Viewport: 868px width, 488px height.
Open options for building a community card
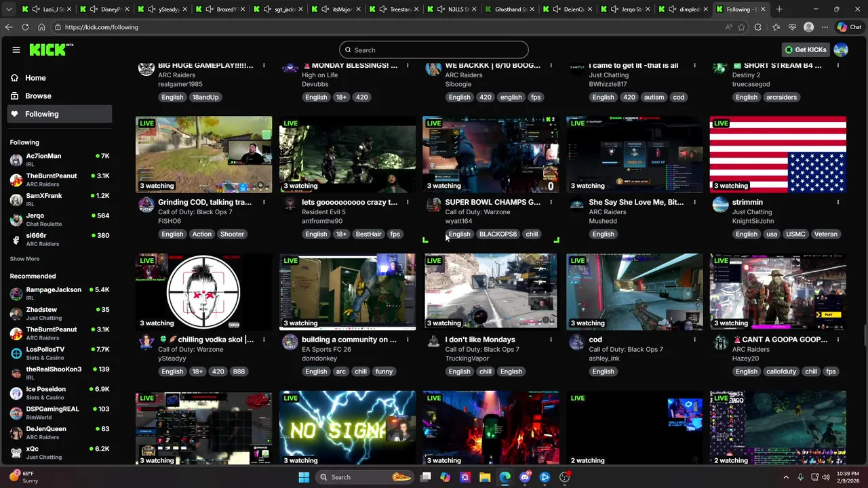coord(408,340)
